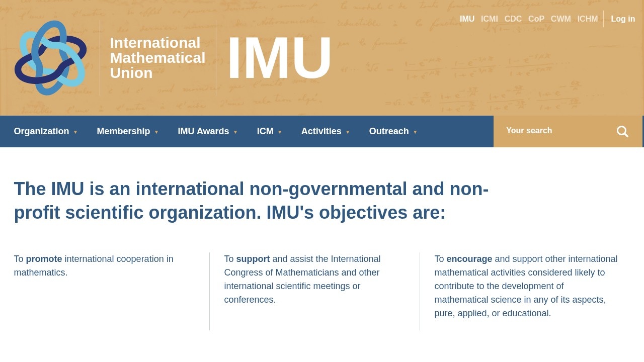Click the IMU knot logo icon

[x=50, y=58]
